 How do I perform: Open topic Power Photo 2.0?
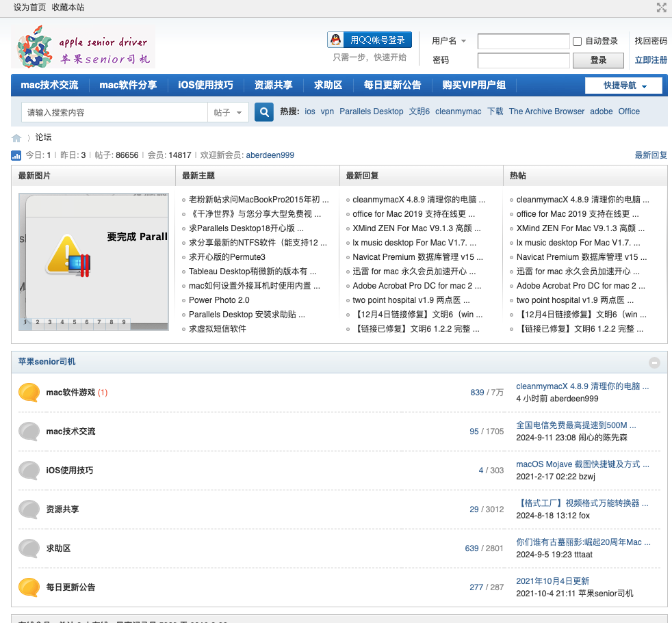pyautogui.click(x=219, y=300)
